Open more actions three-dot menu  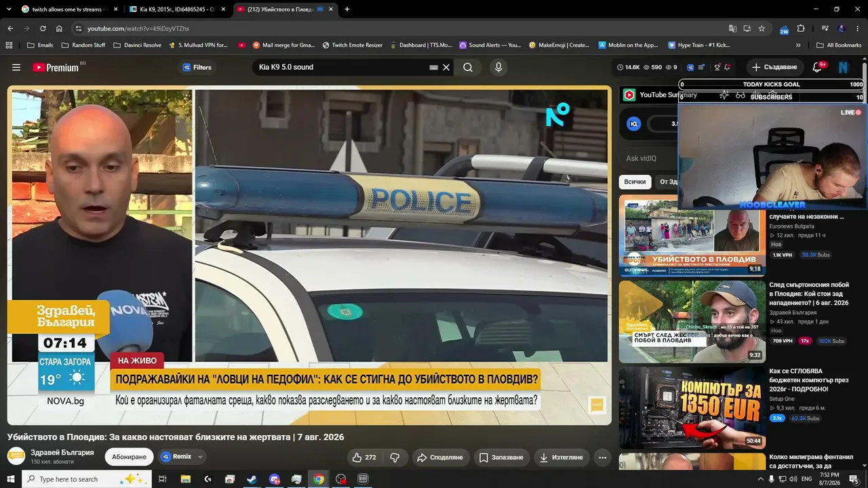602,457
